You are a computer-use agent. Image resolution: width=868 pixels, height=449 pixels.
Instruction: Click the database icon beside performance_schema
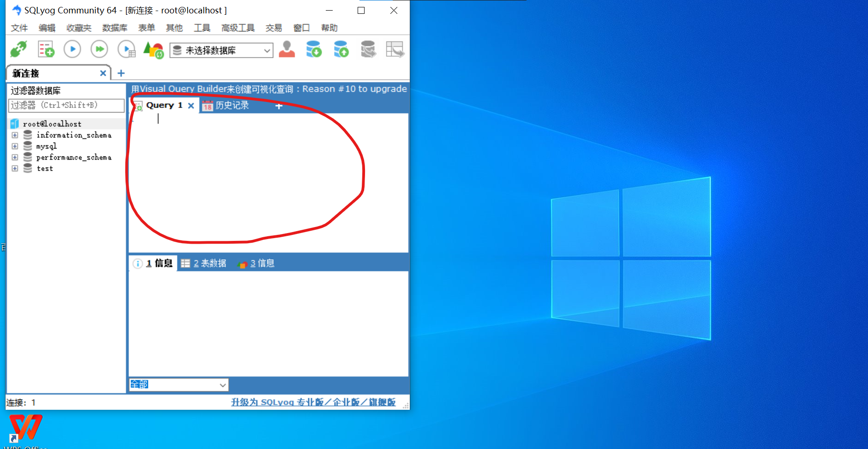coord(28,157)
